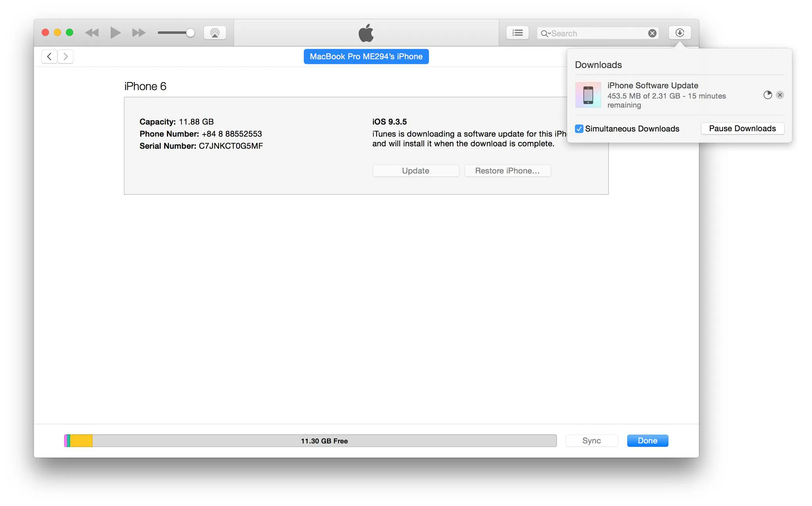812x506 pixels.
Task: Go forward with the right chevron
Action: click(65, 57)
